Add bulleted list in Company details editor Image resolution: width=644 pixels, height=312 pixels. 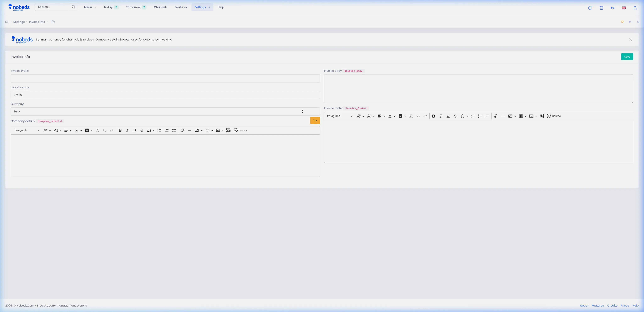pos(159,130)
